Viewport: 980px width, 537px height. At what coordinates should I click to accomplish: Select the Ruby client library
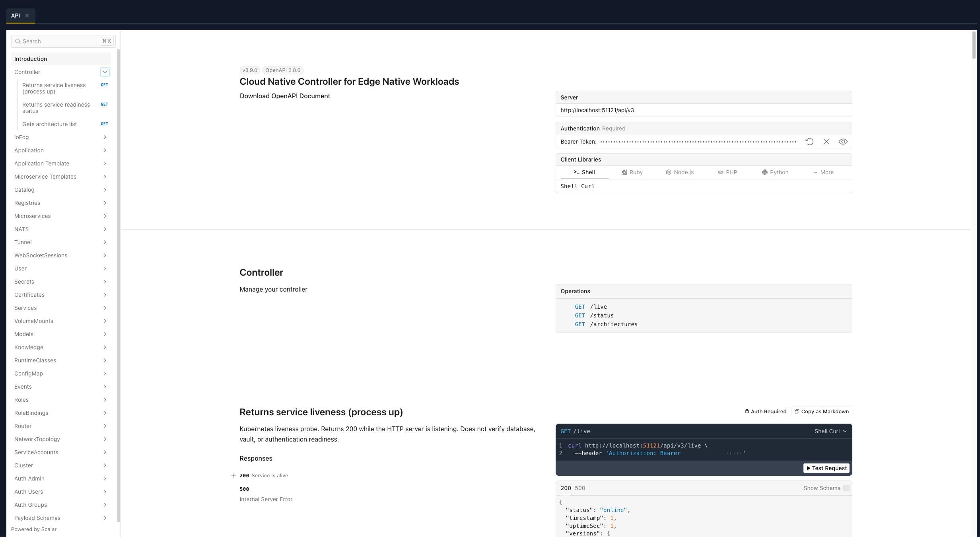pos(632,172)
